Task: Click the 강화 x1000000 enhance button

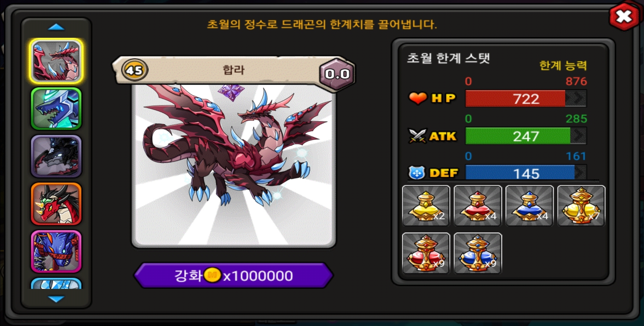Action: tap(233, 275)
